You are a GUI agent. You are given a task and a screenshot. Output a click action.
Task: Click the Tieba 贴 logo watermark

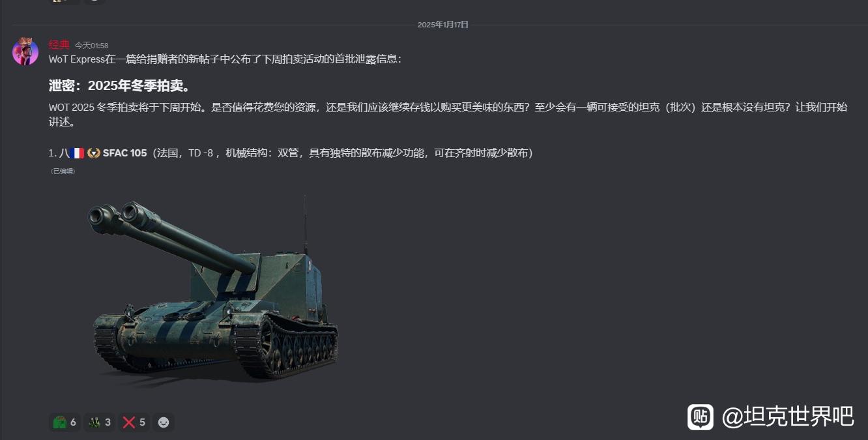coord(701,417)
